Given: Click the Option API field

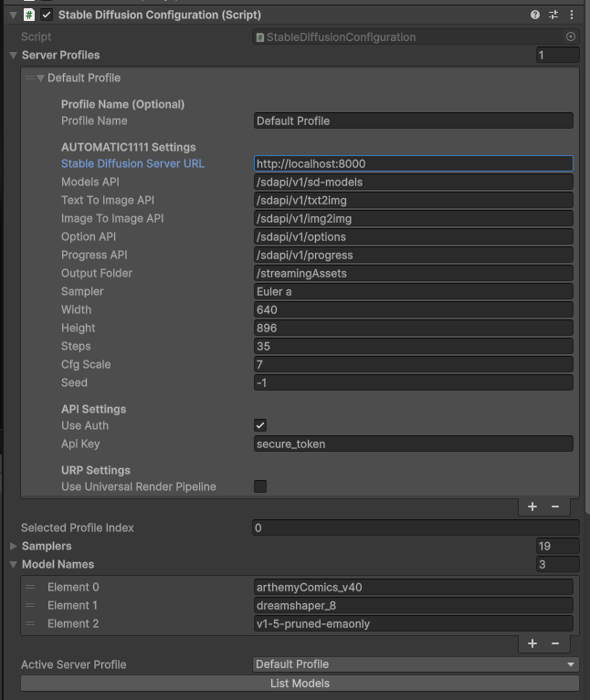Looking at the screenshot, I should (414, 236).
